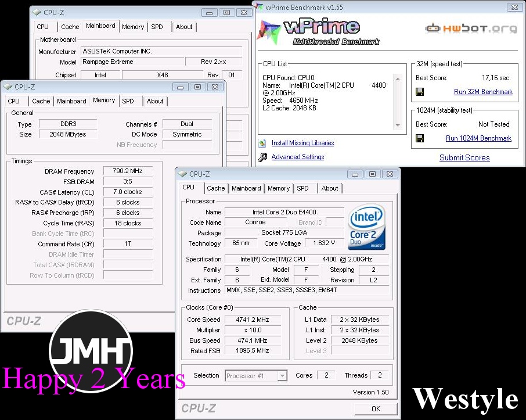
Task: Click the CPU-Z title icon in the front CPU window
Action: click(x=182, y=174)
